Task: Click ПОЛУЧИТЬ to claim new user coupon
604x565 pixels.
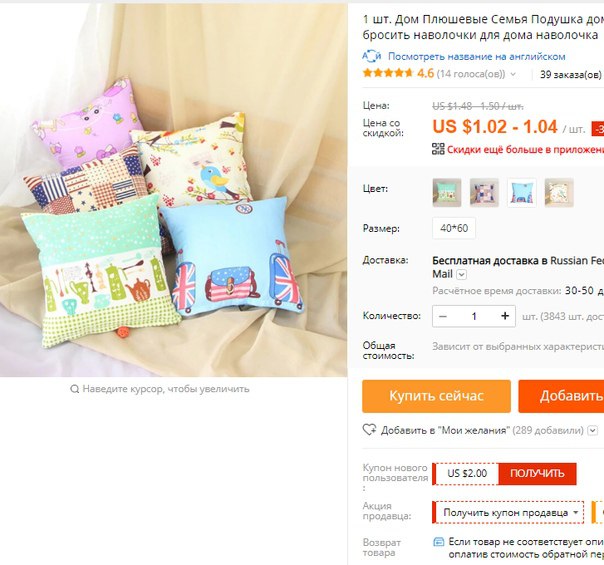Action: (x=537, y=473)
